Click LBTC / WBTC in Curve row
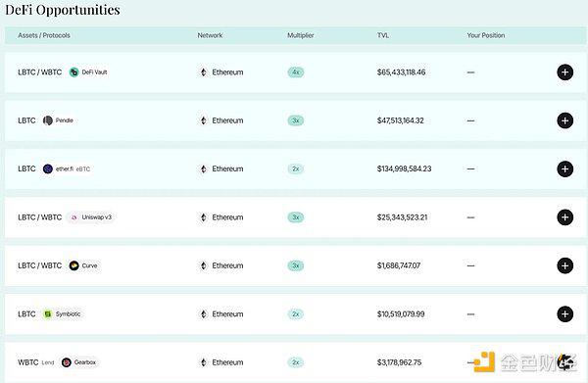This screenshot has width=588, height=383. (40, 265)
